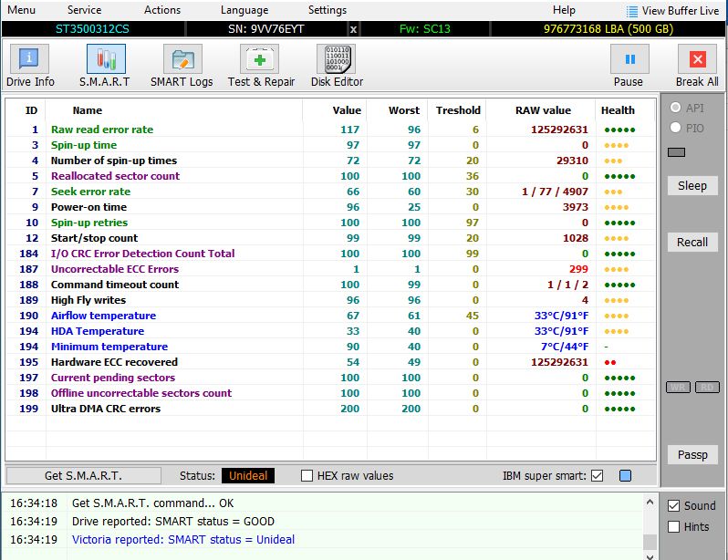The image size is (728, 560).
Task: Click the View Buffer Live list icon
Action: (631, 11)
